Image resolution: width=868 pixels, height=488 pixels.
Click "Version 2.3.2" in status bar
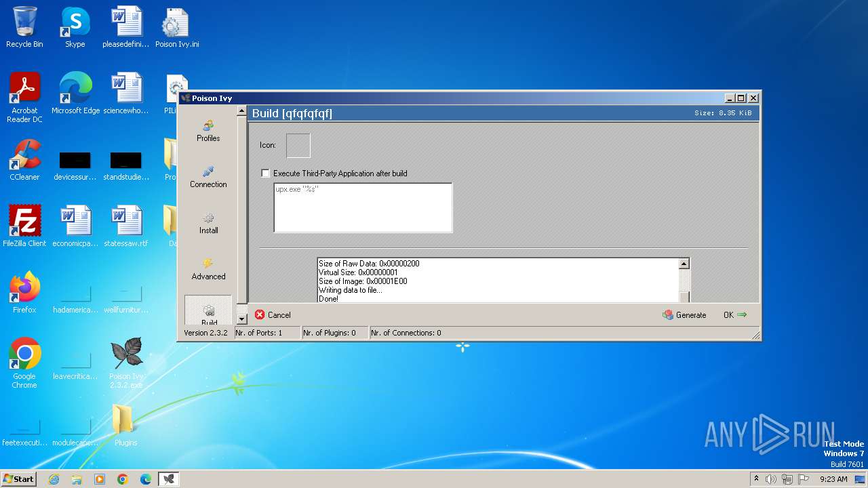[205, 333]
